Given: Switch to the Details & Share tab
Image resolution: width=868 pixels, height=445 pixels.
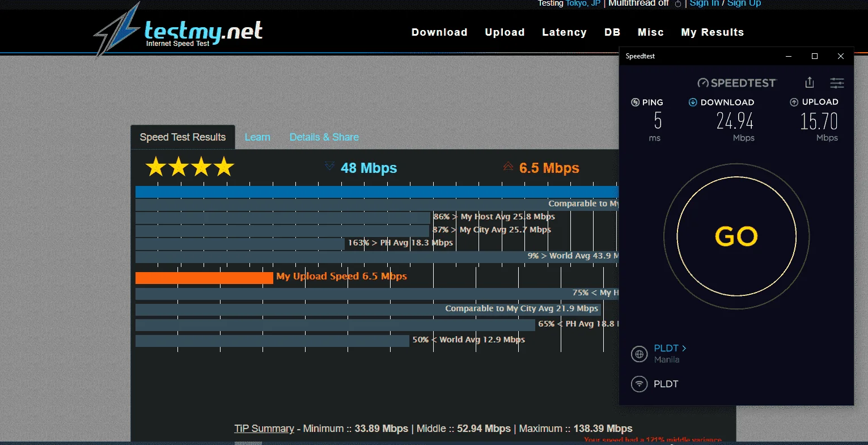Looking at the screenshot, I should [x=324, y=137].
